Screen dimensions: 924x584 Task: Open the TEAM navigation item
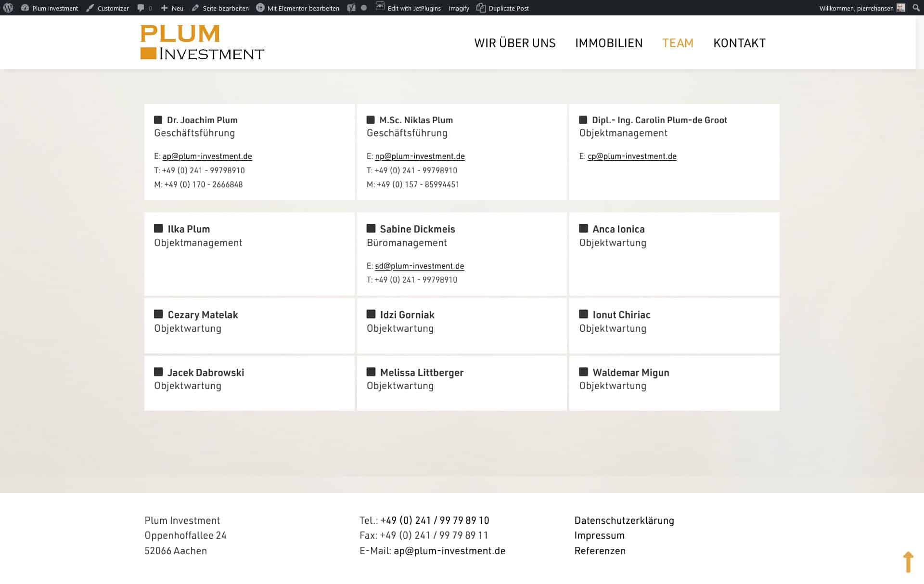tap(678, 43)
